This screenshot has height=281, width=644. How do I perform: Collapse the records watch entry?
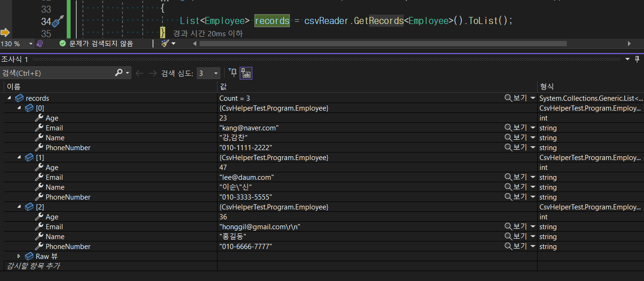[8, 98]
